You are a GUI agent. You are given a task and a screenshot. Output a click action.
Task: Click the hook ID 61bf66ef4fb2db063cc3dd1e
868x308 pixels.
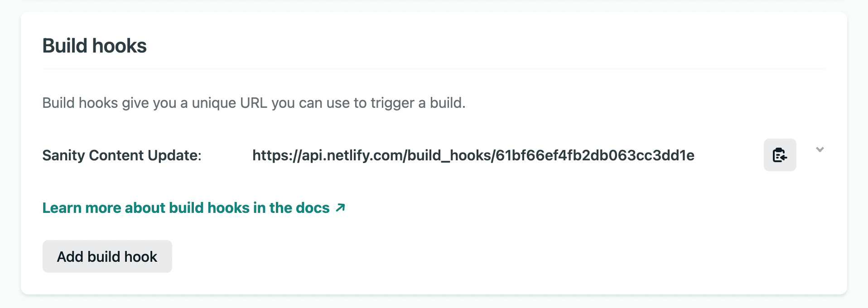coord(595,155)
